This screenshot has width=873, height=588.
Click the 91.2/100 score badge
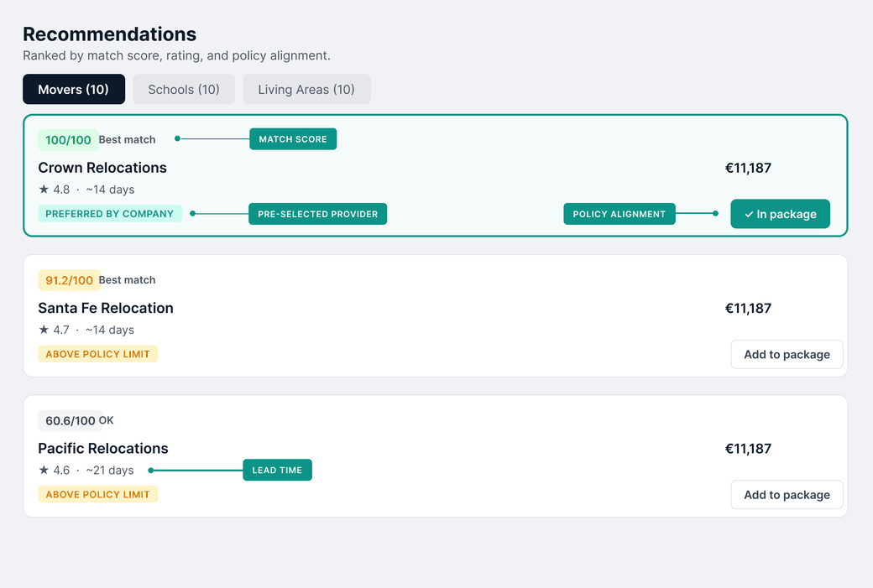[x=69, y=280]
